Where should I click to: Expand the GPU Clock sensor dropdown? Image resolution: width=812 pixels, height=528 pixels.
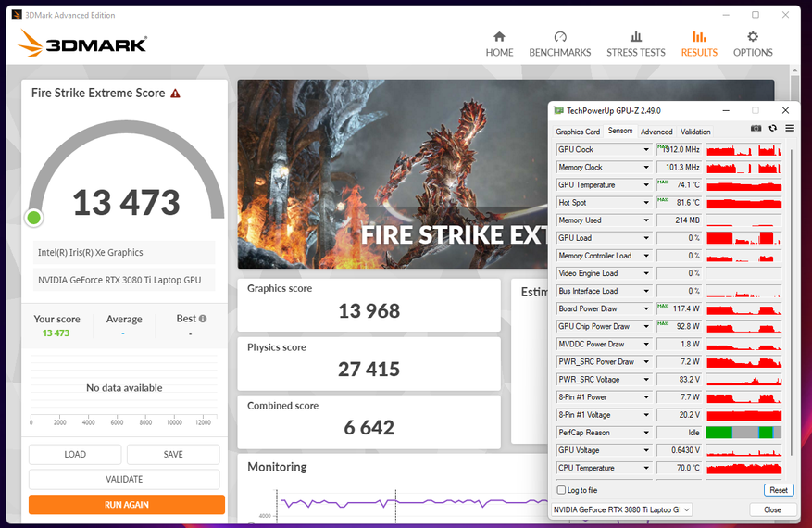coord(646,150)
